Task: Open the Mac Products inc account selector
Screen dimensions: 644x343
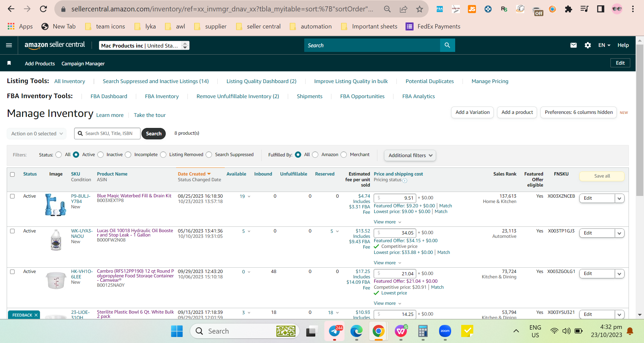Action: tap(144, 46)
